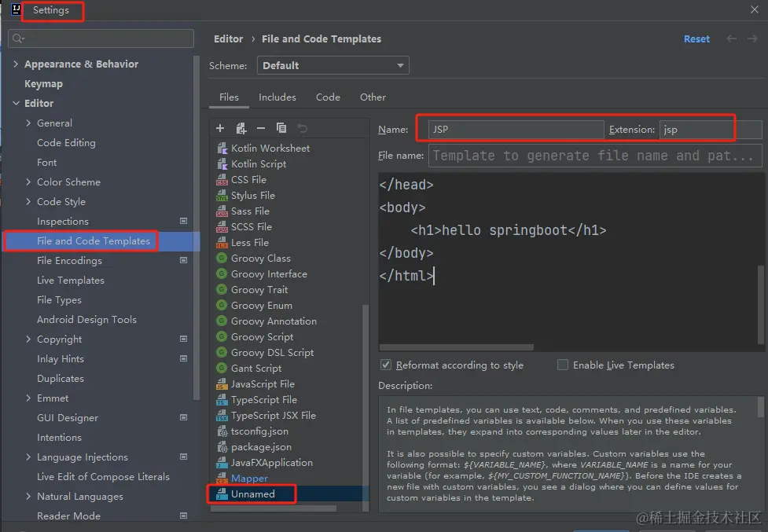768x532 pixels.
Task: Open Live Templates settings page
Action: coord(71,280)
